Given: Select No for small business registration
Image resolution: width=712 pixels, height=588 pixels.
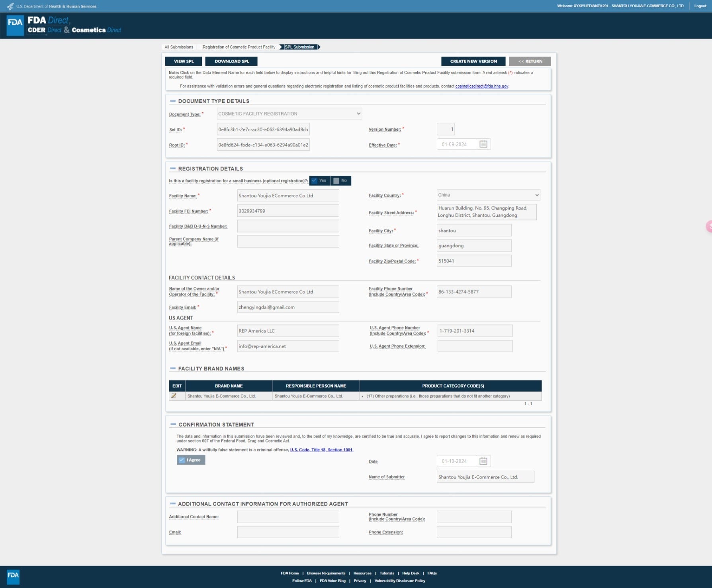Looking at the screenshot, I should [x=340, y=181].
